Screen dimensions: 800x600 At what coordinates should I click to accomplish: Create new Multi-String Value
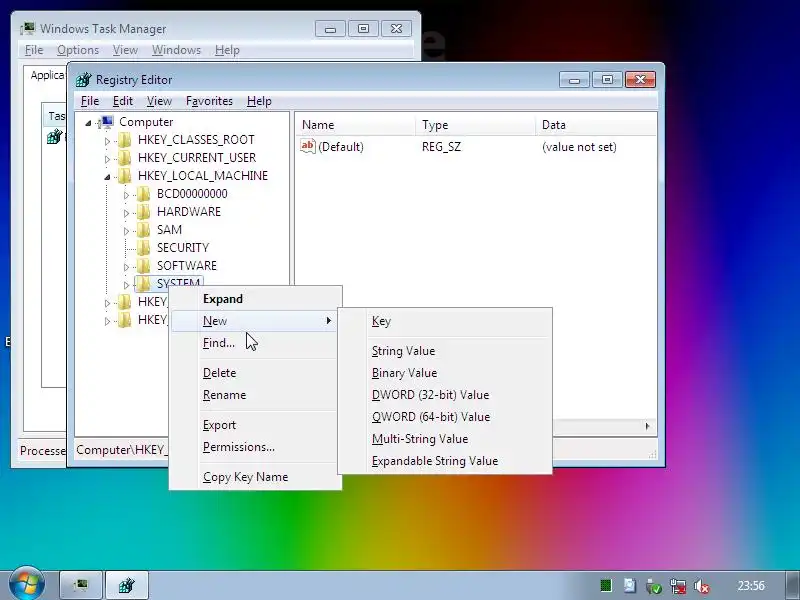pyautogui.click(x=445, y=439)
